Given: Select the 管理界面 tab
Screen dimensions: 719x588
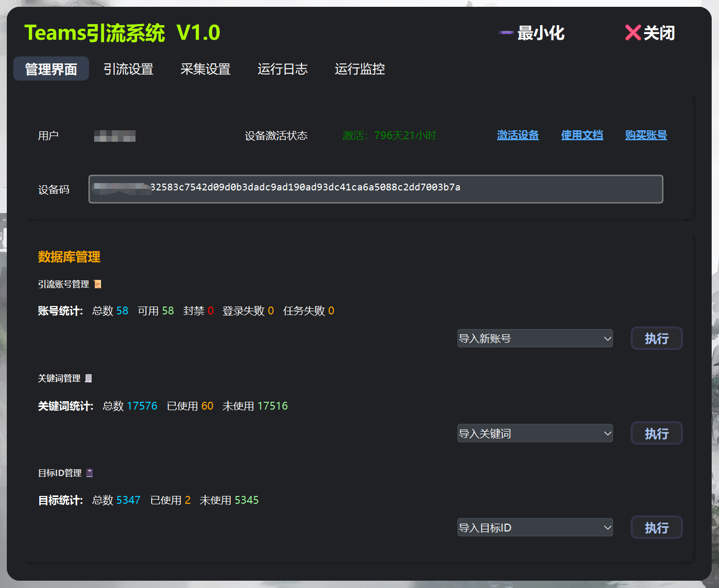Looking at the screenshot, I should click(51, 69).
